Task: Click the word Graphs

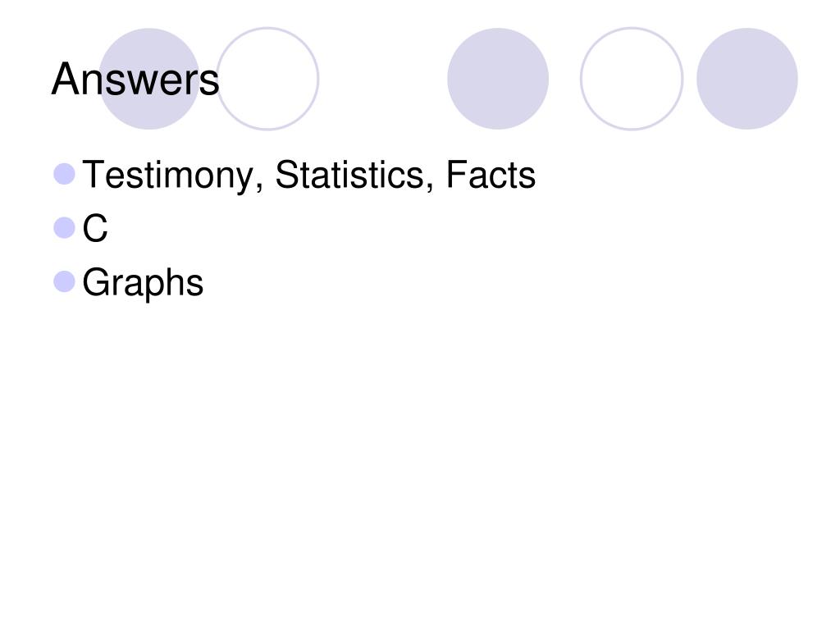Action: point(143,283)
